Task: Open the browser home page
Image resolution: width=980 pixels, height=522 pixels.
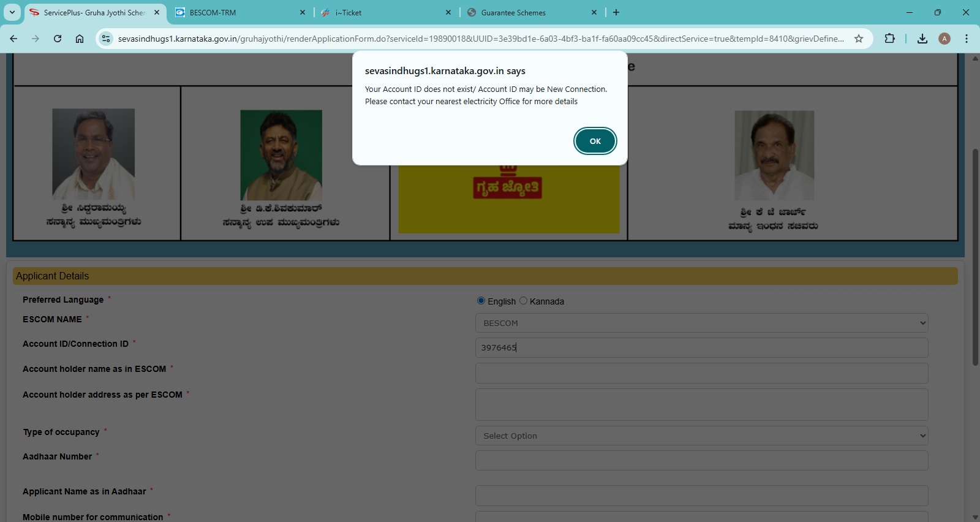Action: tap(80, 39)
